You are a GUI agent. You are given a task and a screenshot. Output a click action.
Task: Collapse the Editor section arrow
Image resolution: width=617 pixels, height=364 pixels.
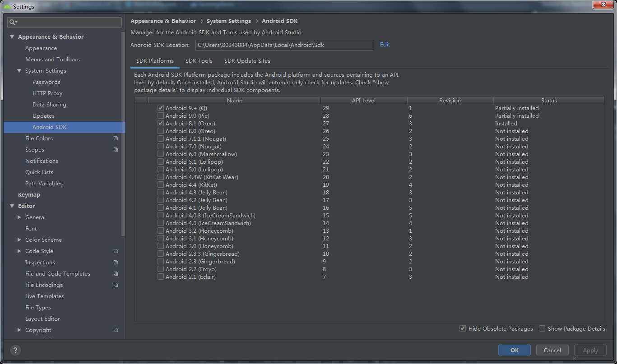12,206
